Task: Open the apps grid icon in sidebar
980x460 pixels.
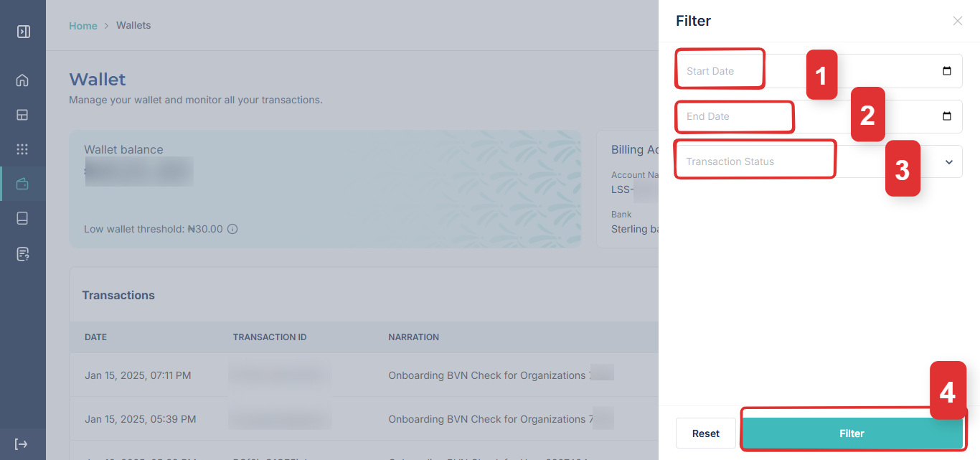Action: [x=22, y=149]
